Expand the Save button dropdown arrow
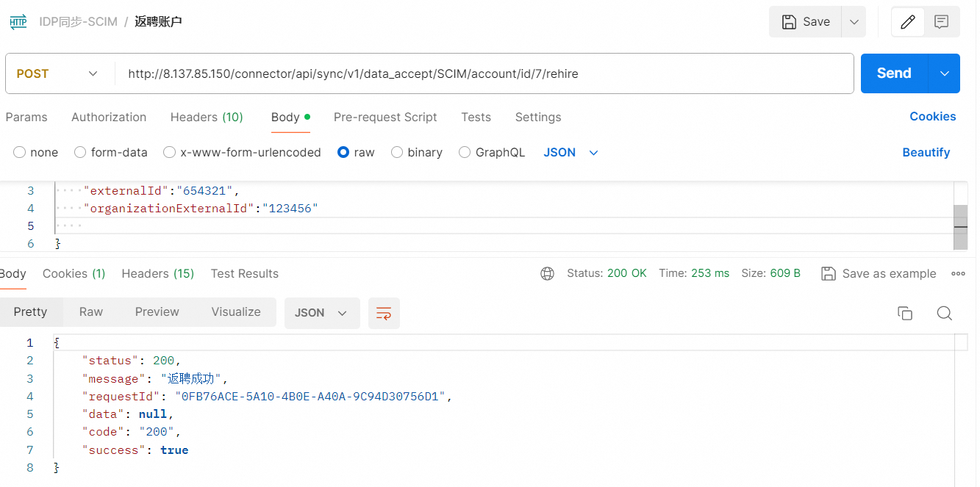Viewport: 980px width, 487px height. (854, 22)
